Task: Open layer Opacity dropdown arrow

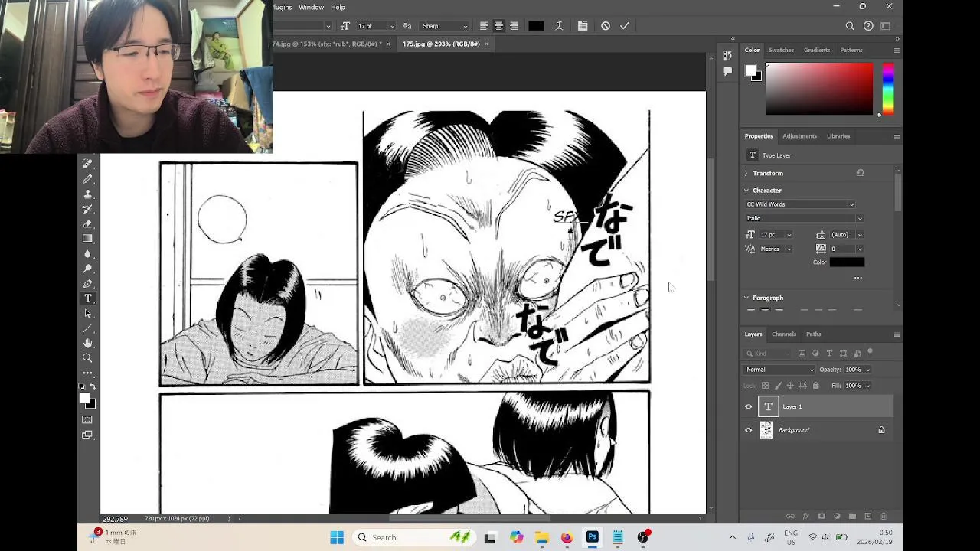Action: pos(867,370)
